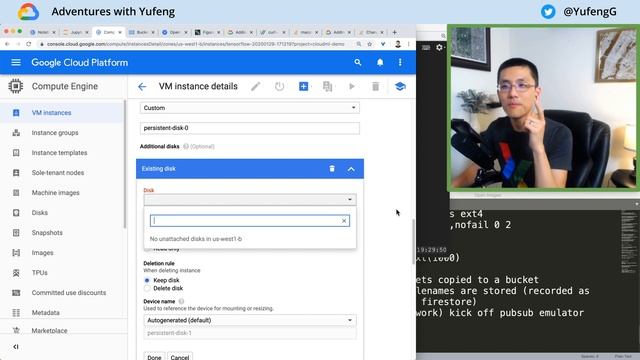Collapse the Existing disk panel

pos(351,169)
